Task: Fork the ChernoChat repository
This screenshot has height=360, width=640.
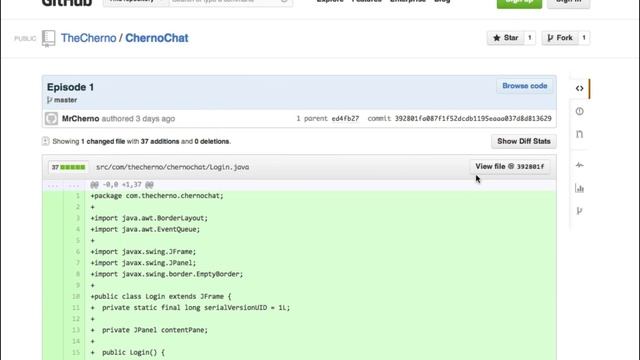Action: point(560,38)
